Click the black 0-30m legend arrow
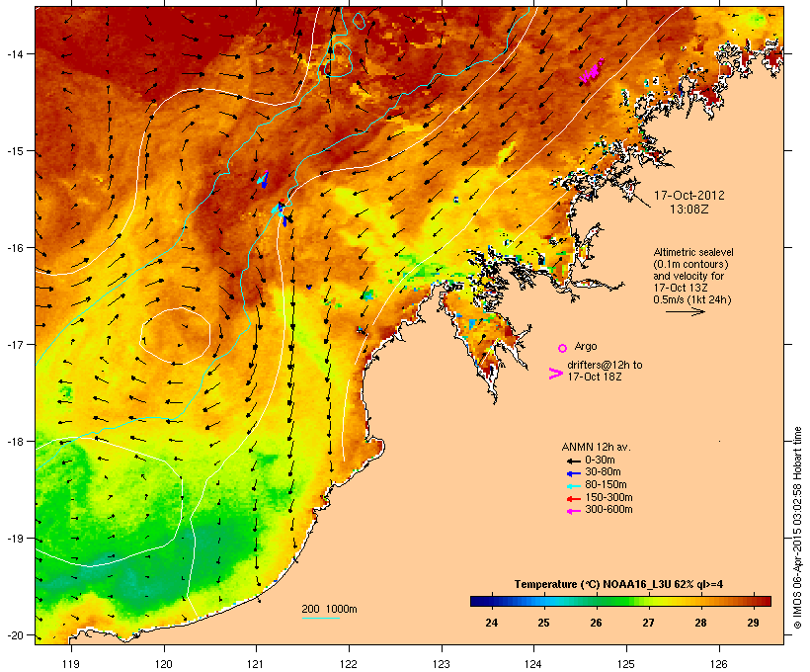Screen dimensions: 810x672 click(573, 461)
